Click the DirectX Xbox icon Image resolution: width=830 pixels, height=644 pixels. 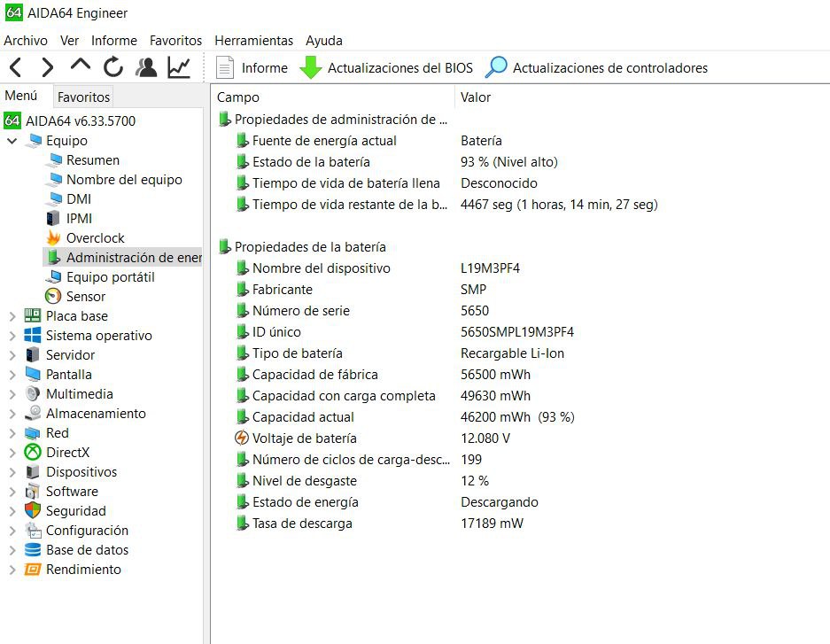pyautogui.click(x=33, y=452)
